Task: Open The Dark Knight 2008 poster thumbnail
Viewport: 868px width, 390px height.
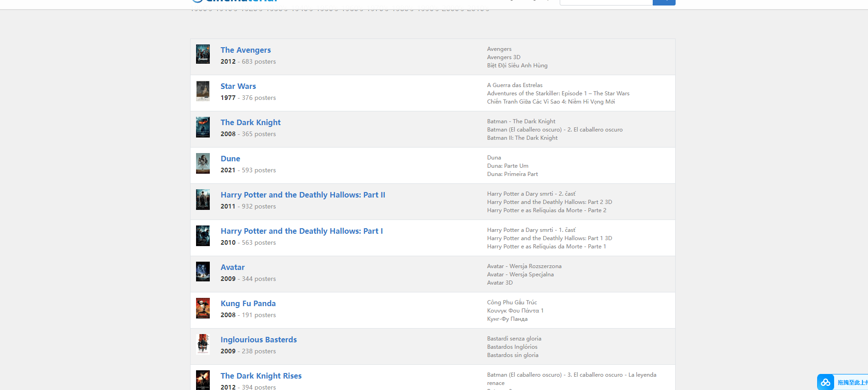Action: (x=203, y=127)
